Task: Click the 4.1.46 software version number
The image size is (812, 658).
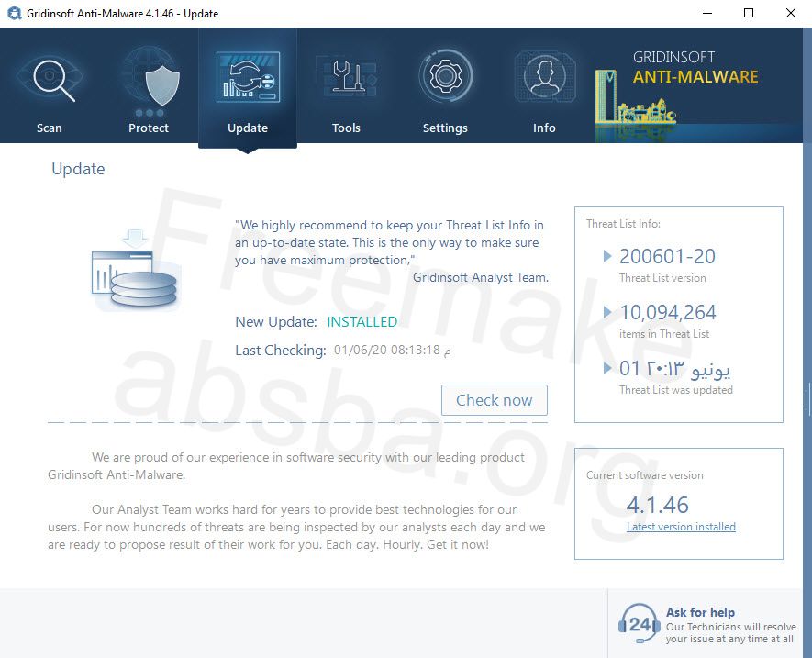Action: pyautogui.click(x=658, y=505)
